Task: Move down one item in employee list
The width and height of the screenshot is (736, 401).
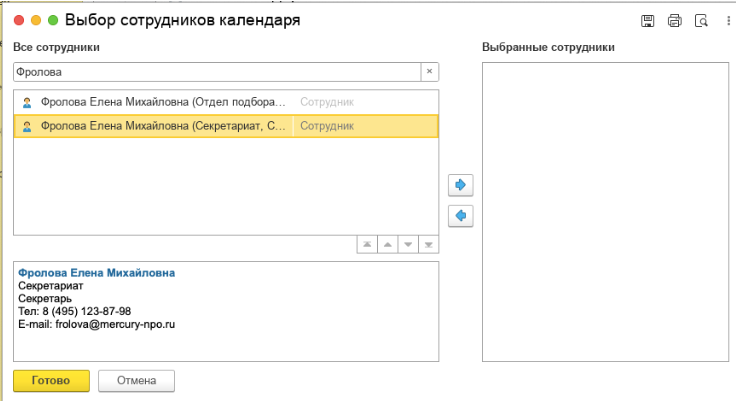Action: (x=408, y=245)
